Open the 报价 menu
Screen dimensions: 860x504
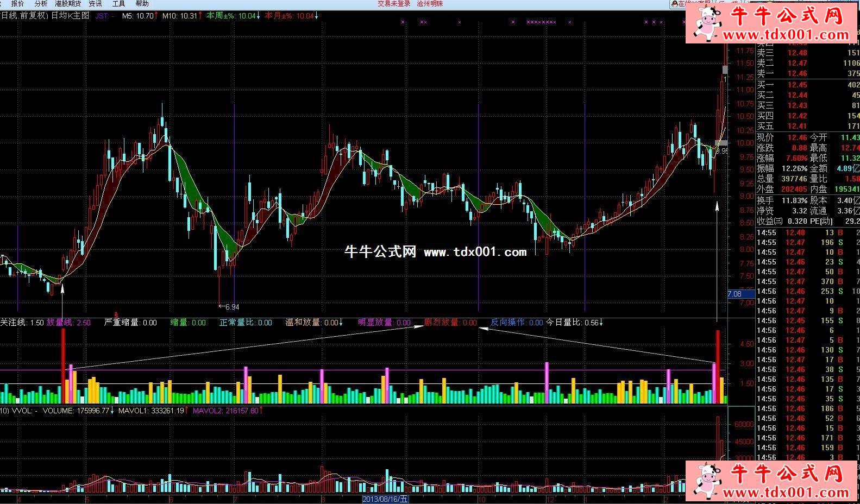tap(17, 4)
